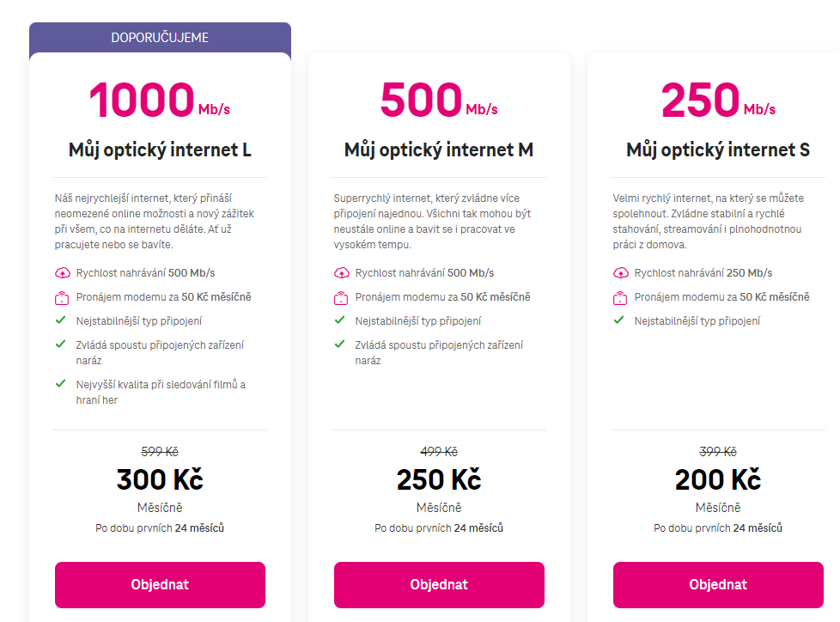This screenshot has width=840, height=622.
Task: Click upload cloud icon in internet M plan
Action: [341, 273]
